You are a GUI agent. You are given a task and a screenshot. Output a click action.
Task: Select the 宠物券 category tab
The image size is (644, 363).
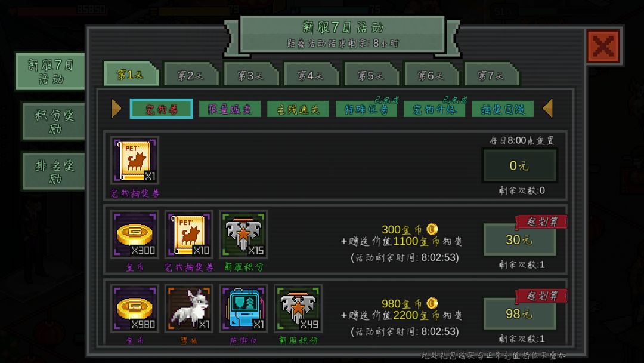click(x=162, y=109)
